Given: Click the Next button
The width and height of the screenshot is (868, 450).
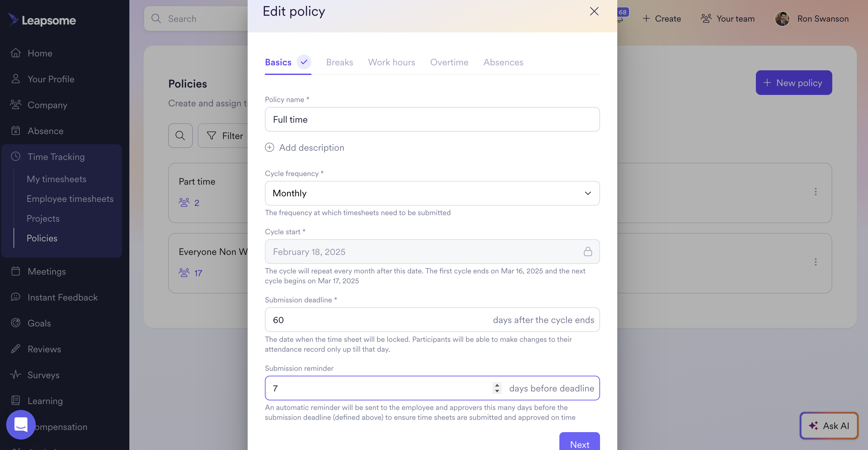Looking at the screenshot, I should [579, 443].
